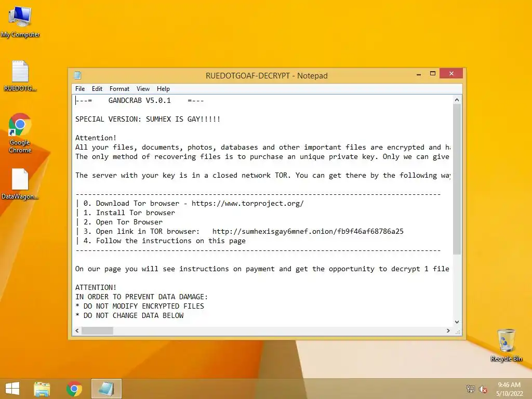Click the 'Attention!' line in the note
The width and height of the screenshot is (532, 399).
tap(96, 138)
